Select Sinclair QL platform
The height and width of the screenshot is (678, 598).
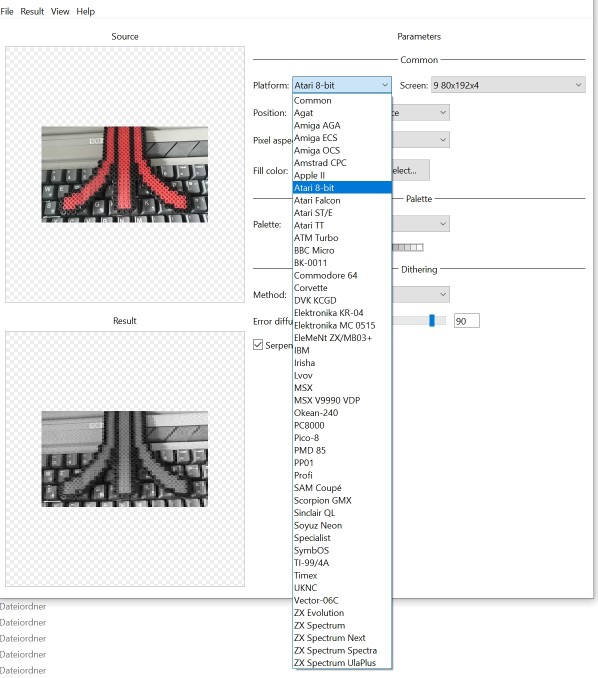click(342, 513)
